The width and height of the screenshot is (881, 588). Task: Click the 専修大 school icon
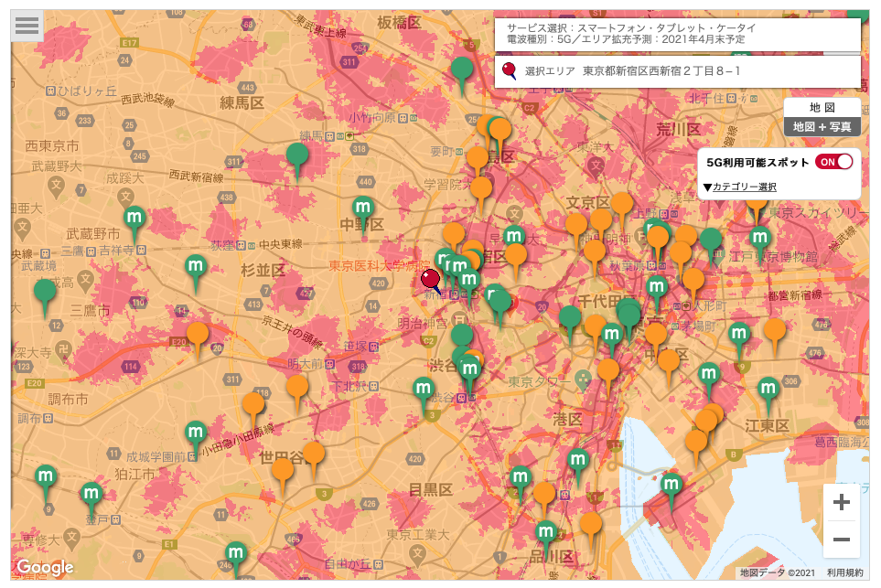70,538
